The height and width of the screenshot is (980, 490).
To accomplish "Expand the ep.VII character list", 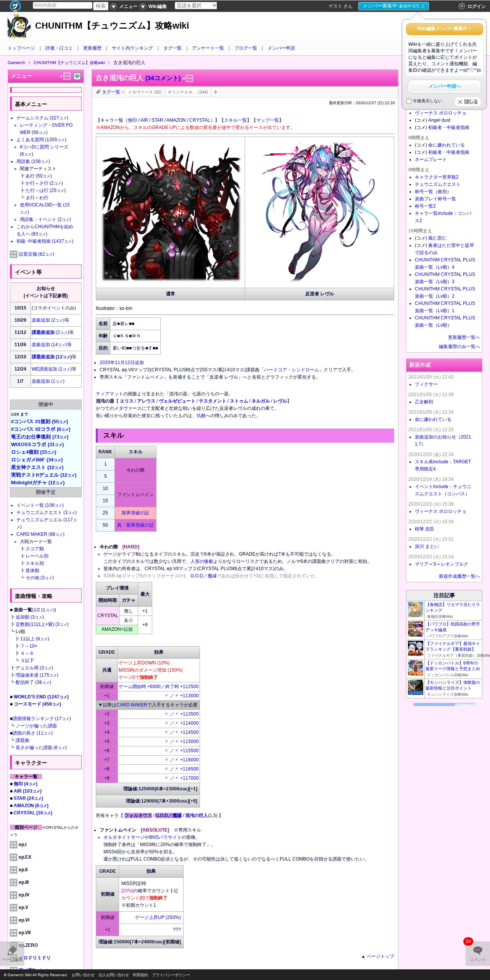I will [x=13, y=933].
